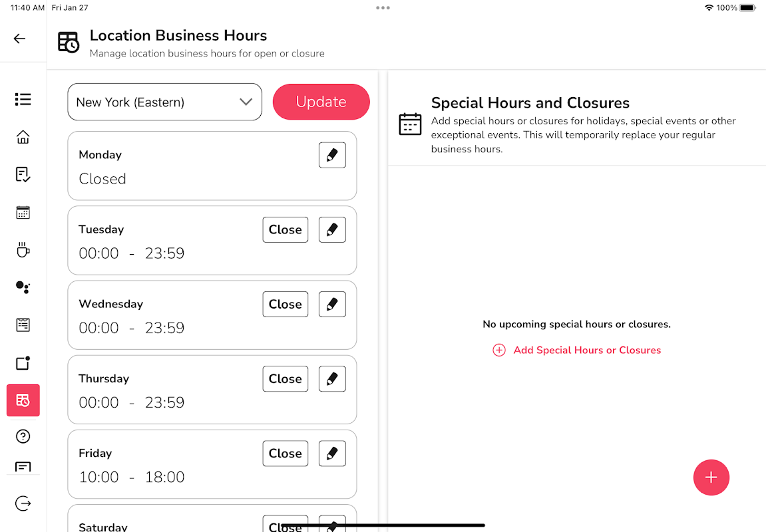
Task: Click the logout icon in sidebar
Action: [23, 503]
